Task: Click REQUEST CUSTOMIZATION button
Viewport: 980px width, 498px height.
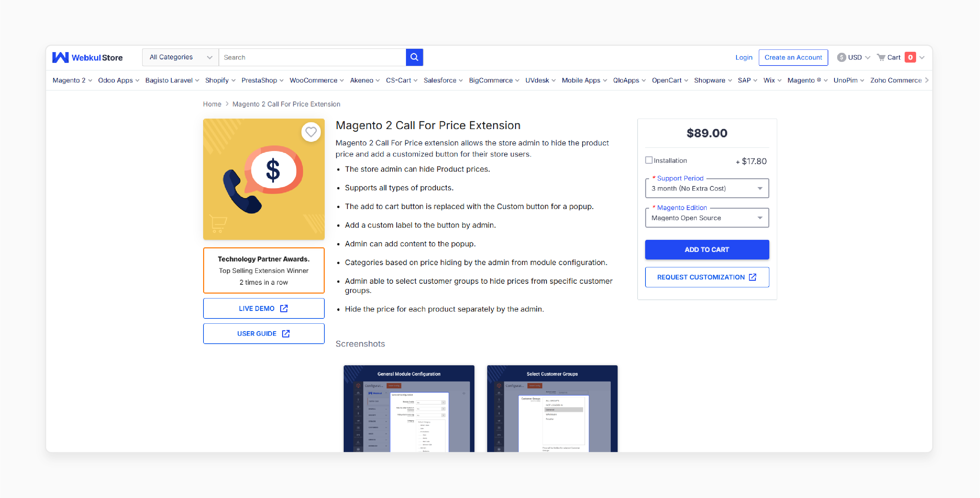Action: pos(707,277)
